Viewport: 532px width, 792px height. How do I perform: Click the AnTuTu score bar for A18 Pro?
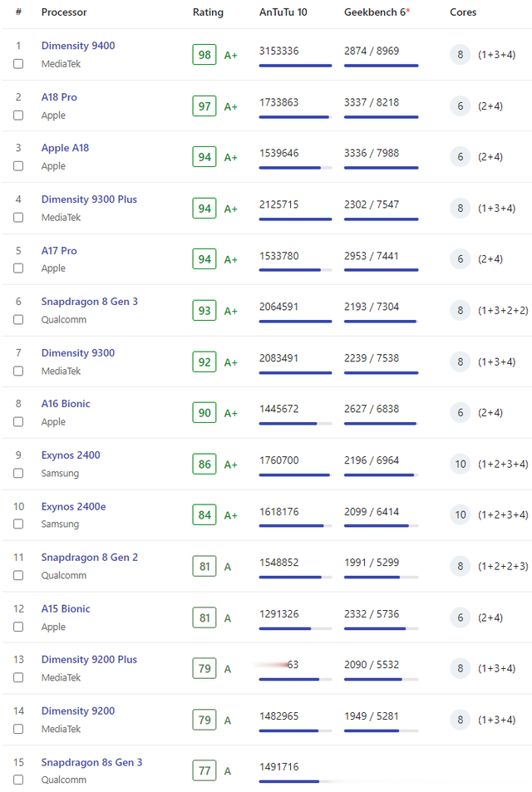pyautogui.click(x=295, y=117)
